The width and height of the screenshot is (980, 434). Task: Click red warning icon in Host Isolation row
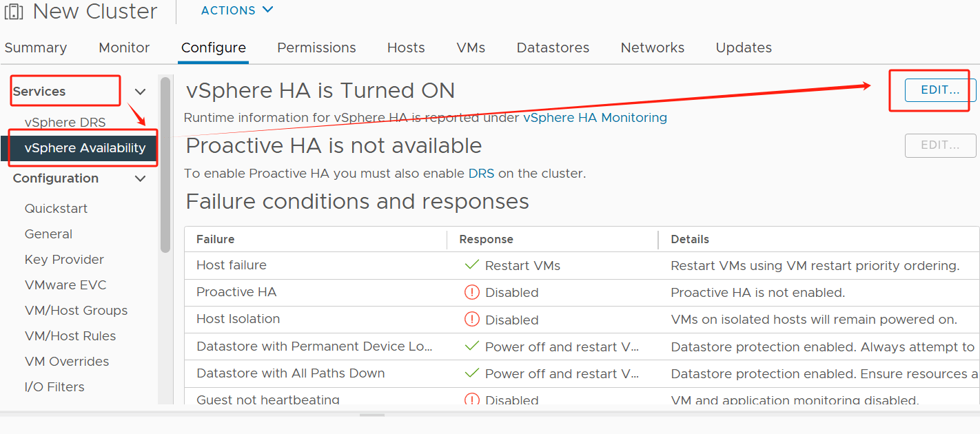click(471, 319)
